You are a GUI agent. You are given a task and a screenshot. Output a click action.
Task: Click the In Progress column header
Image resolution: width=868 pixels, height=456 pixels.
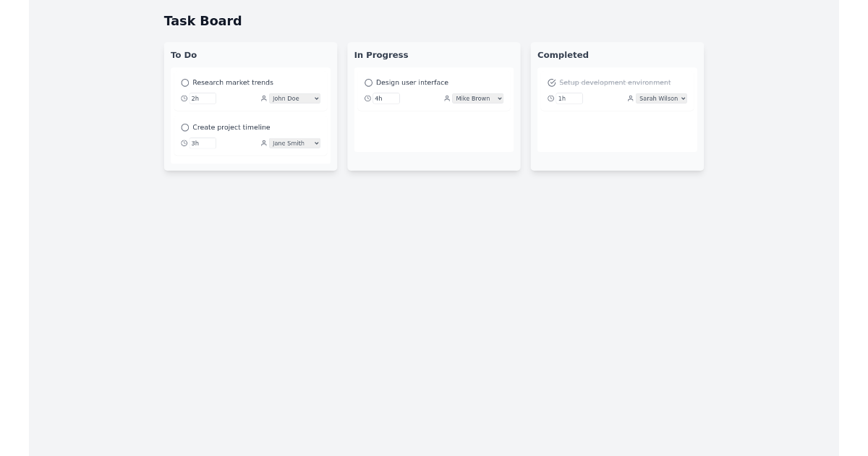381,55
